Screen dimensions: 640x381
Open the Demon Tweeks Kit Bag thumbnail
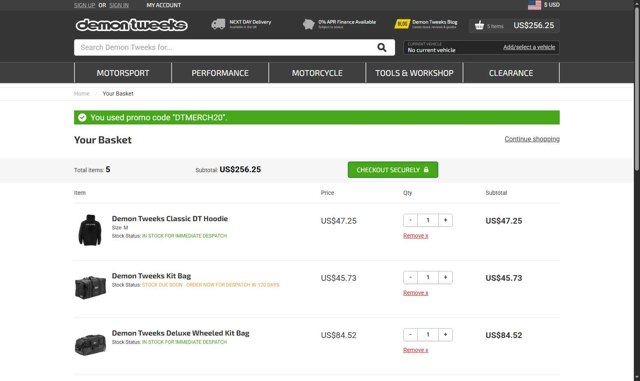click(x=90, y=287)
